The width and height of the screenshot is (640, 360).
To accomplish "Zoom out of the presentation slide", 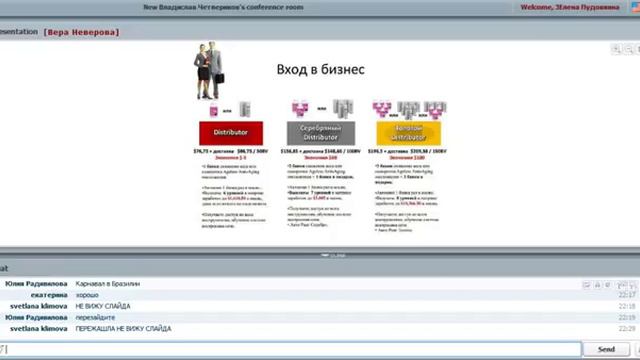I will (629, 49).
